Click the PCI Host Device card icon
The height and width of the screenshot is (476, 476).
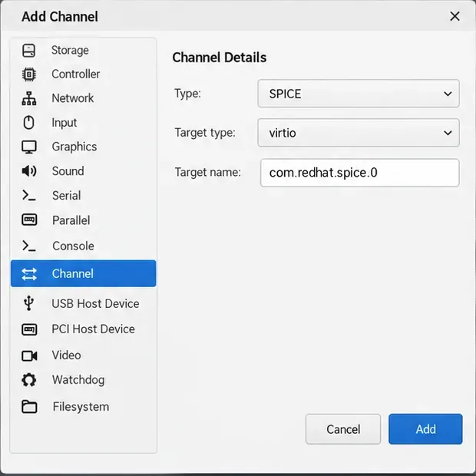(x=29, y=329)
